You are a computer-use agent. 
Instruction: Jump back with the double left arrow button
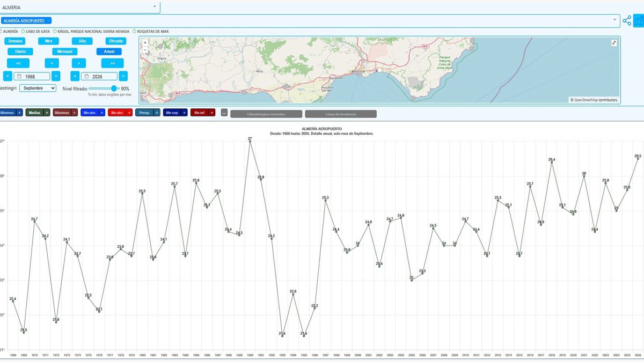click(19, 63)
